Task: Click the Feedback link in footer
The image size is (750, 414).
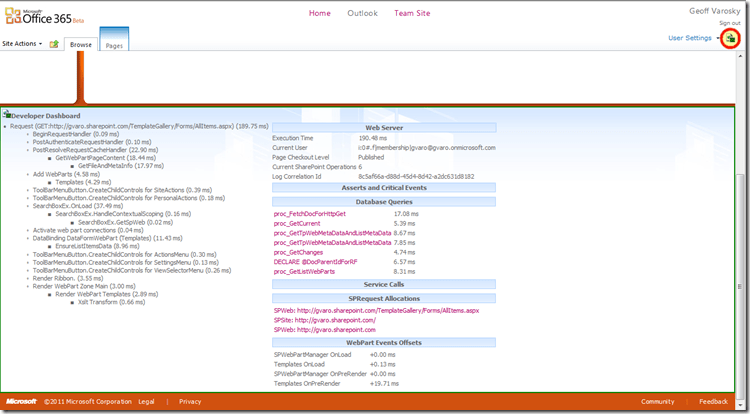Action: [x=713, y=401]
